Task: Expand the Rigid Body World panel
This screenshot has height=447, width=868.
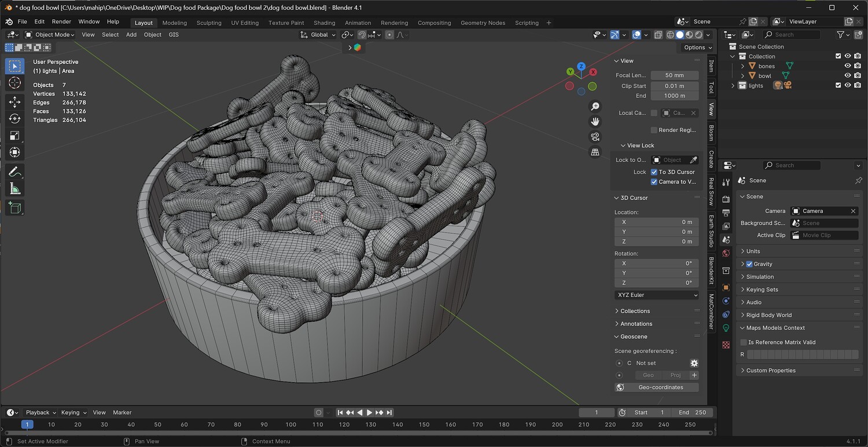Action: tap(768, 315)
